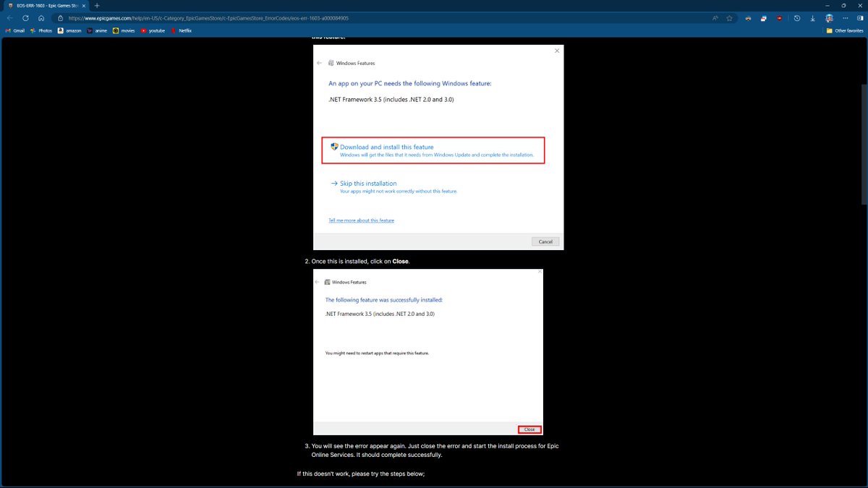This screenshot has height=488, width=868.
Task: Click Tell me more about this feature
Action: click(x=361, y=221)
